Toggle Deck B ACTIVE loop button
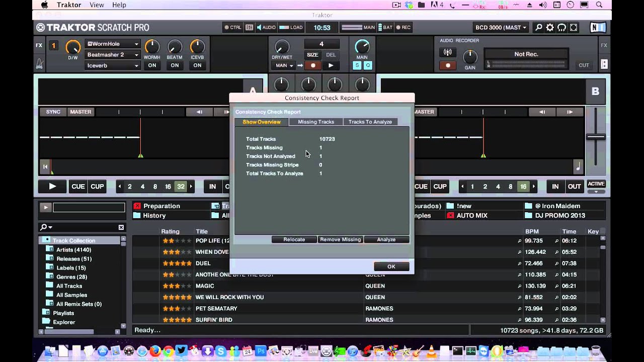Viewport: 644px width, 362px height. pyautogui.click(x=596, y=184)
